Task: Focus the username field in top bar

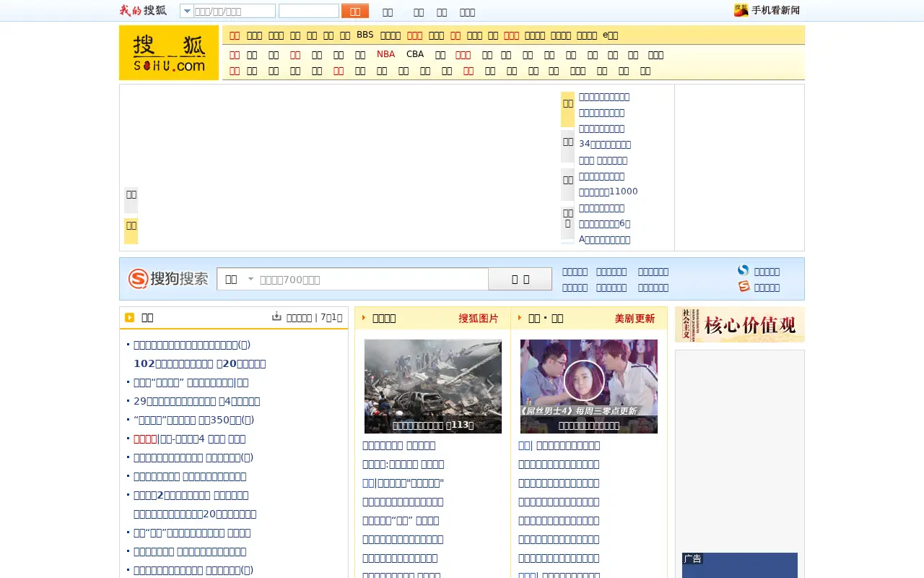Action: tap(235, 11)
